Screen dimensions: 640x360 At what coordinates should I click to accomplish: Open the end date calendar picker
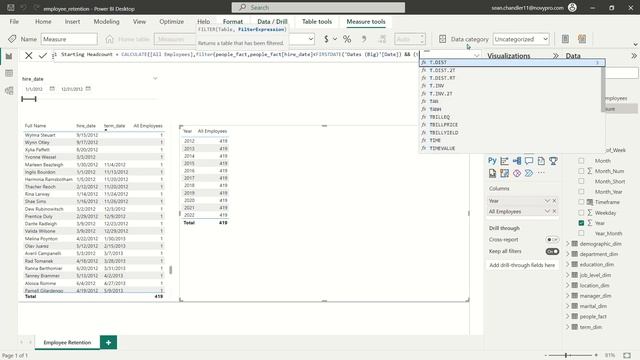(x=88, y=89)
